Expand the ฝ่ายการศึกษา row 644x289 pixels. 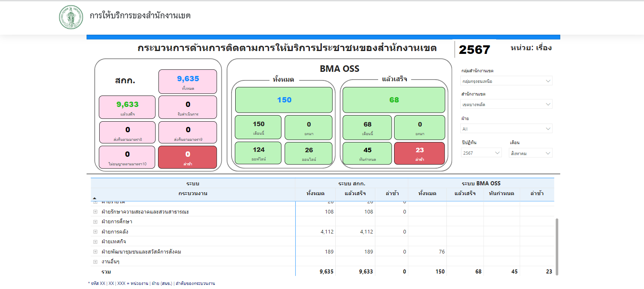tap(95, 222)
